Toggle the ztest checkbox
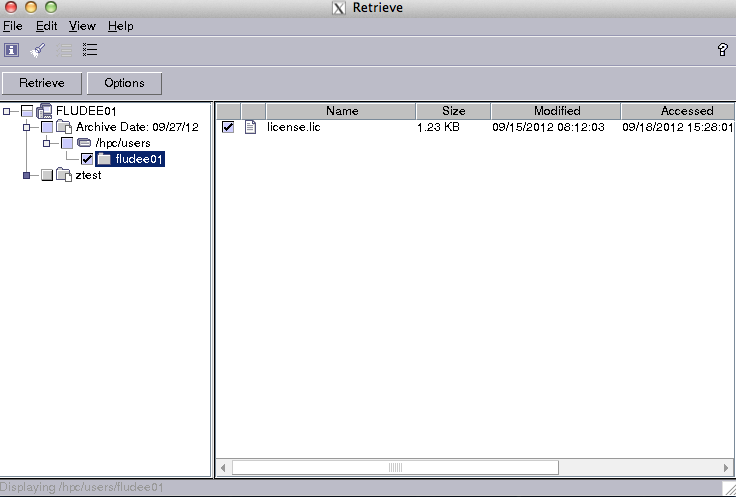Screen dimensions: 736x497 pyautogui.click(x=47, y=175)
